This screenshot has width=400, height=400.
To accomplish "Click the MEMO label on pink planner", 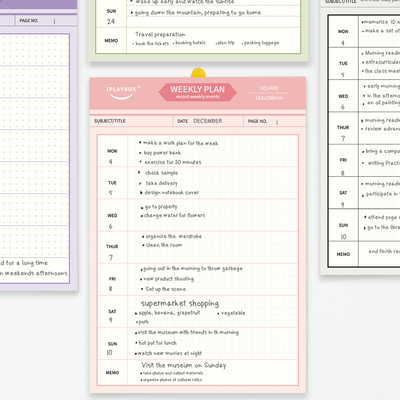I will point(112,373).
